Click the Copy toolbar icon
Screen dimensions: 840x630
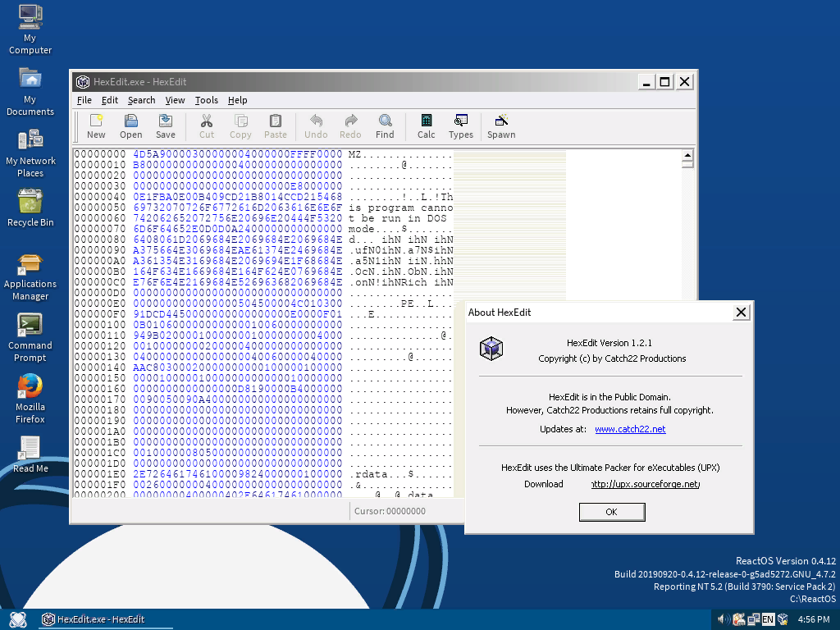240,121
